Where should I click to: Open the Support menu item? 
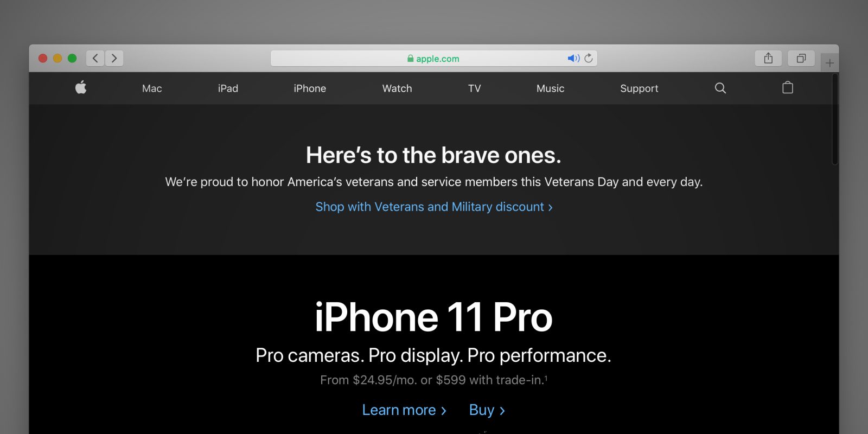coord(639,88)
